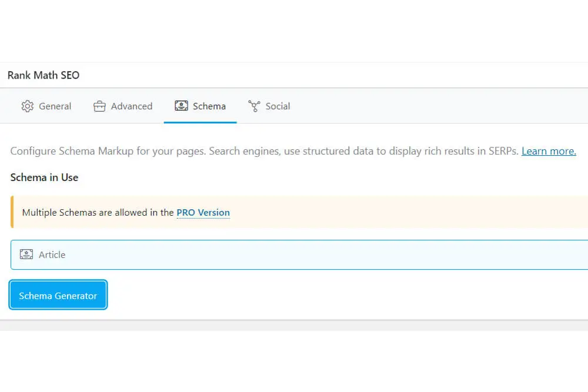Click the newspaper icon on the Schema tab
This screenshot has width=588, height=392.
181,106
